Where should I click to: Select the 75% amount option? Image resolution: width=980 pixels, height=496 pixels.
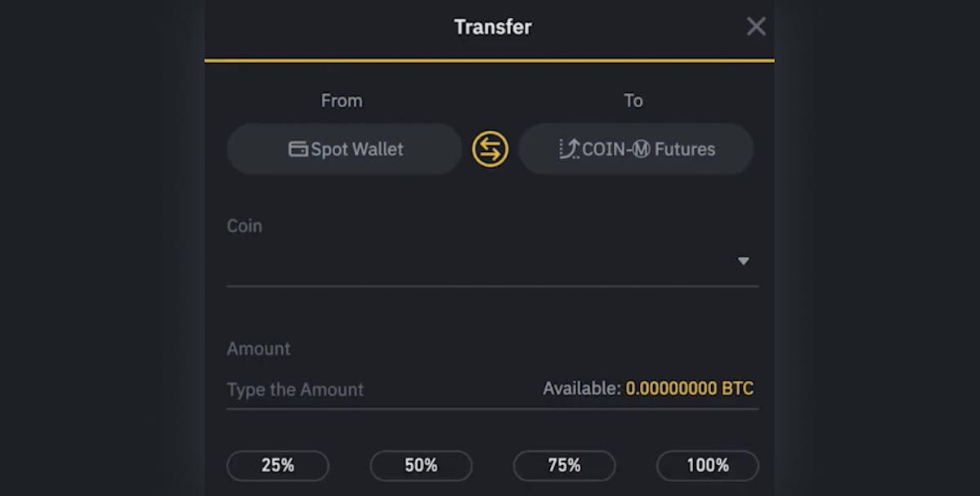[564, 466]
